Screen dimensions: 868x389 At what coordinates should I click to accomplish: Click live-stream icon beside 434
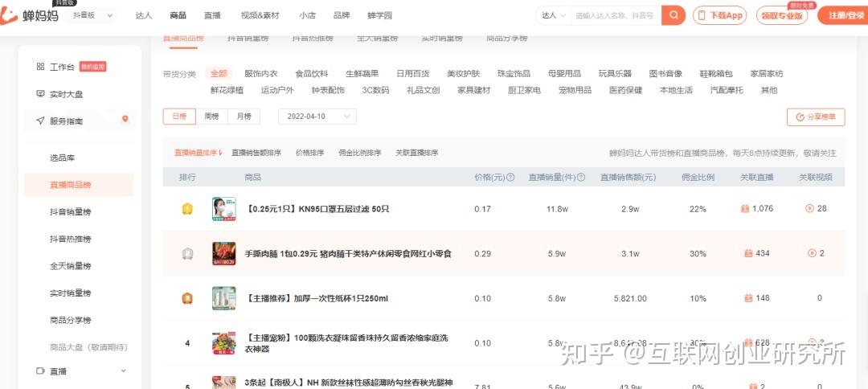(x=749, y=253)
